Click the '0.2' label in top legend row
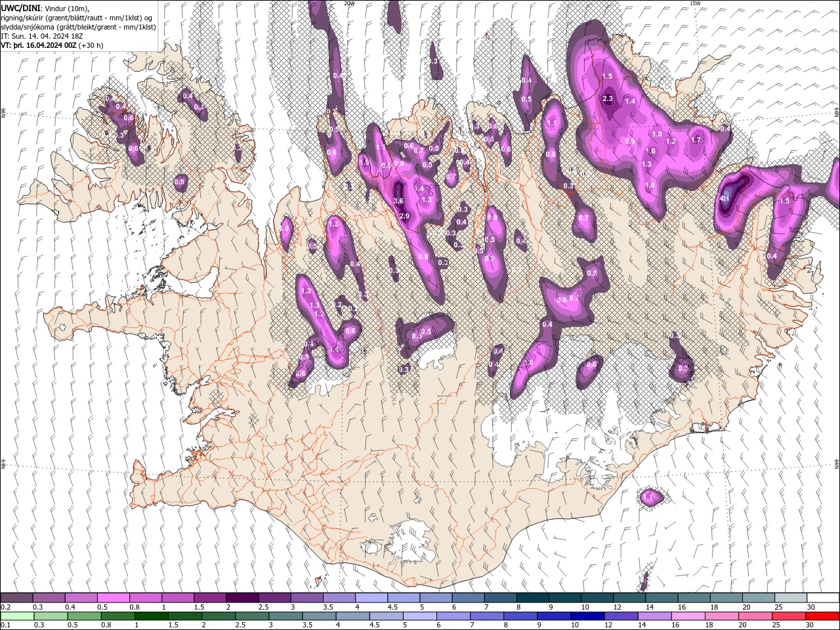The image size is (840, 630). tap(5, 607)
